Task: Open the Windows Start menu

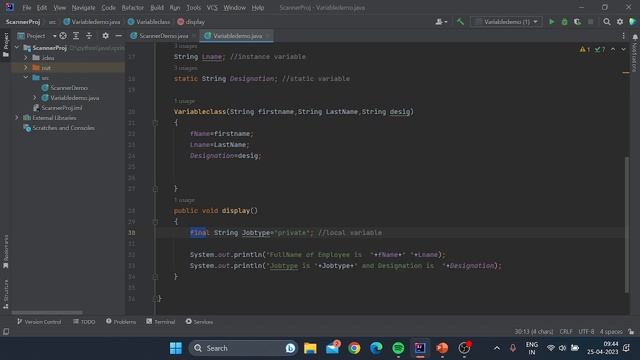Action: click(x=176, y=348)
